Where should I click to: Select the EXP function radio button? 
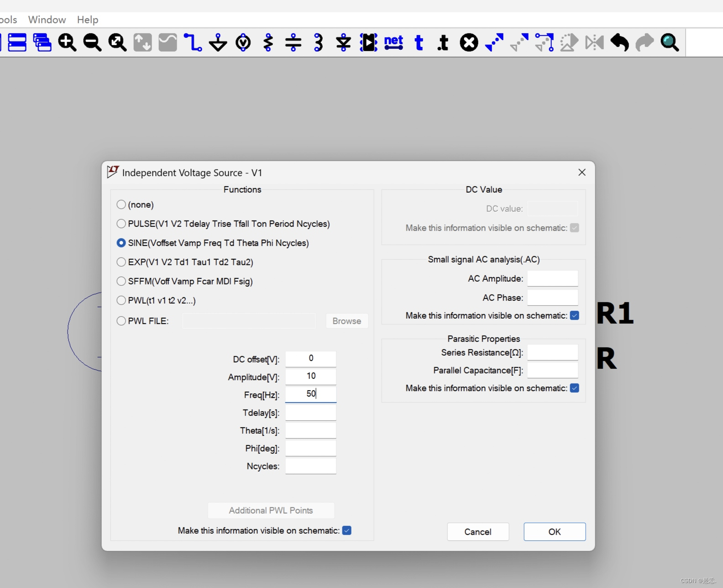pyautogui.click(x=121, y=262)
